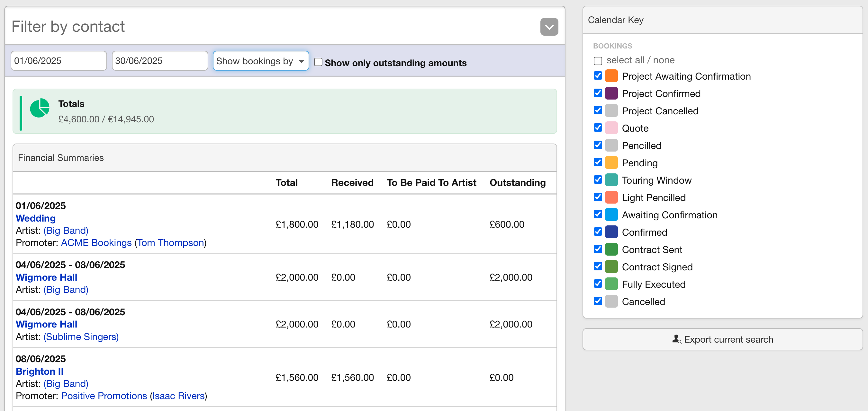Image resolution: width=868 pixels, height=411 pixels.
Task: Click olive green Contract Signed swatch
Action: tap(611, 267)
